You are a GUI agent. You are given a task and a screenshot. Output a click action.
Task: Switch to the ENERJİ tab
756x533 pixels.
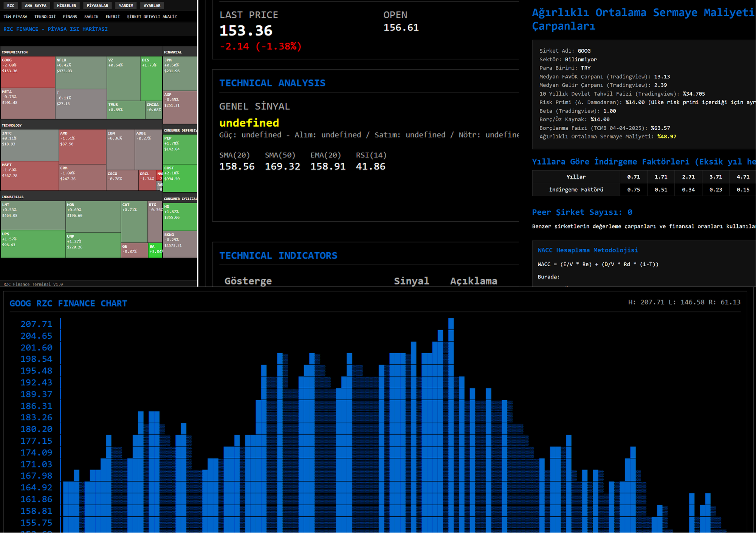coord(113,17)
